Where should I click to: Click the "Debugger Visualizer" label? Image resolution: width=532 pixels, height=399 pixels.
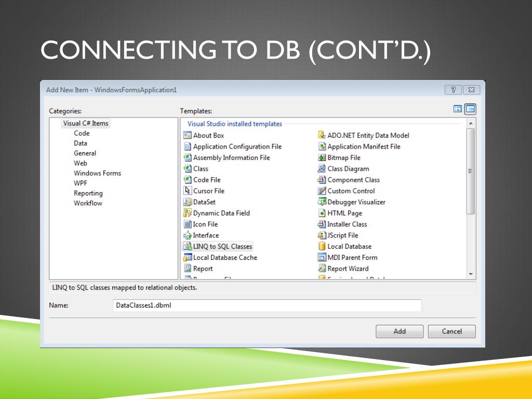[x=356, y=202]
